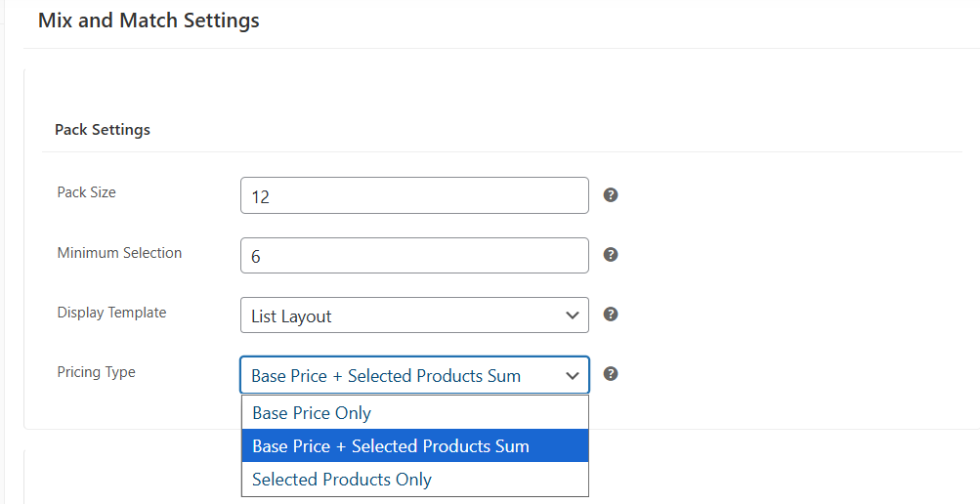980x504 pixels.
Task: Click the Pricing Type label
Action: 96,372
